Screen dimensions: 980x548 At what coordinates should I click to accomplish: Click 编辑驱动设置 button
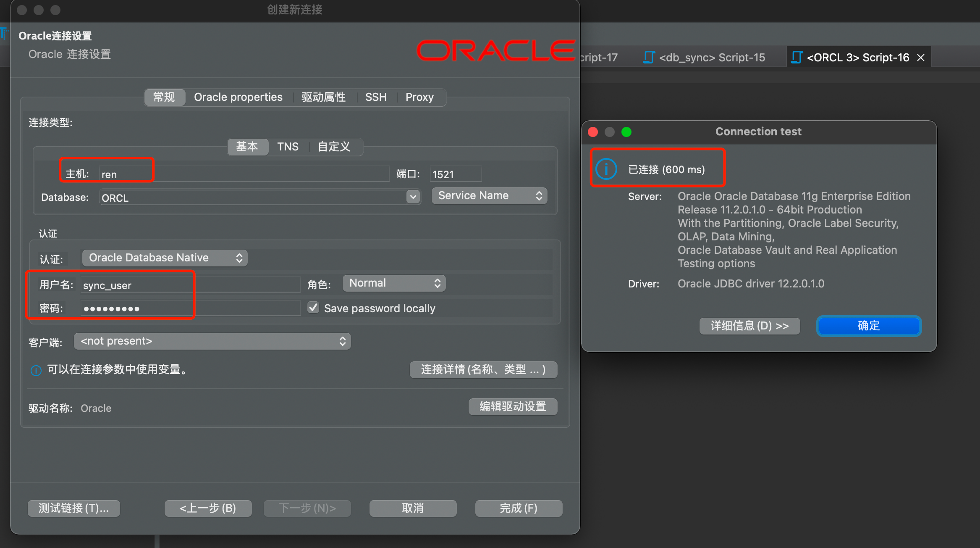point(513,407)
